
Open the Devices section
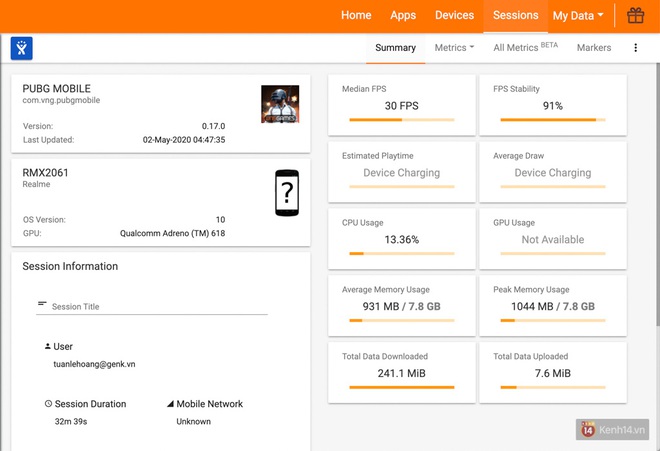(x=455, y=16)
